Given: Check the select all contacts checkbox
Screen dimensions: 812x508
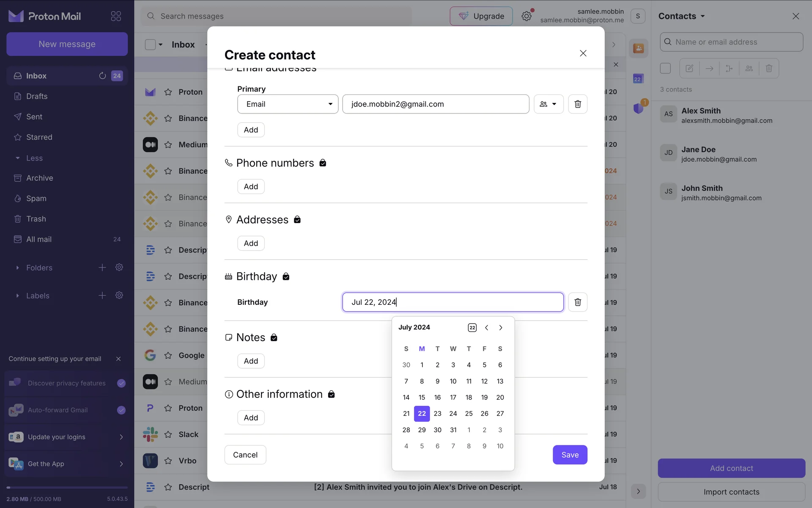Looking at the screenshot, I should 665,68.
